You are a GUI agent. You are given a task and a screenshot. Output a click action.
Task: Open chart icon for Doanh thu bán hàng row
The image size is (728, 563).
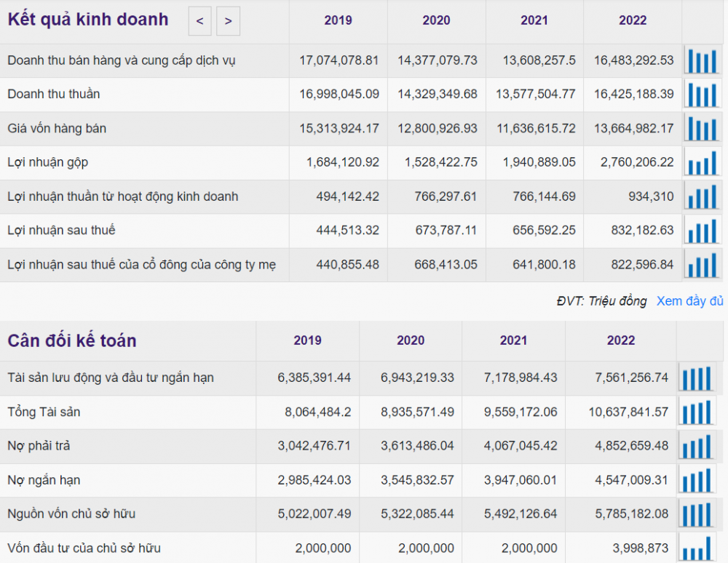(703, 61)
